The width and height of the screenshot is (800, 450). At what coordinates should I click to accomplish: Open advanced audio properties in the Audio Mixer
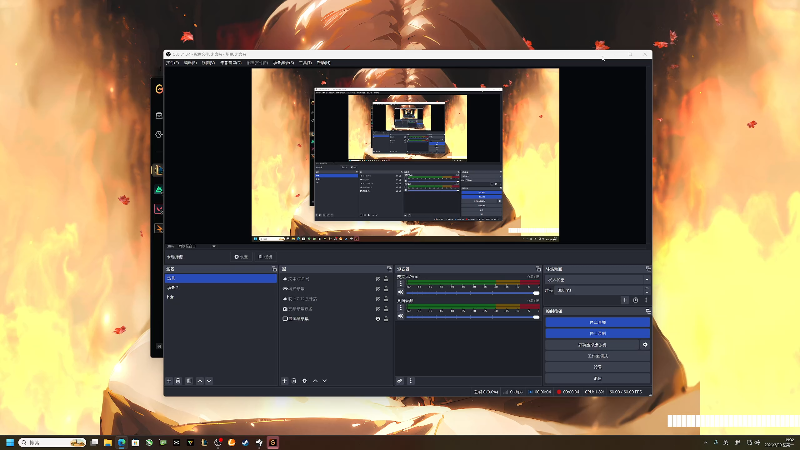[x=400, y=381]
